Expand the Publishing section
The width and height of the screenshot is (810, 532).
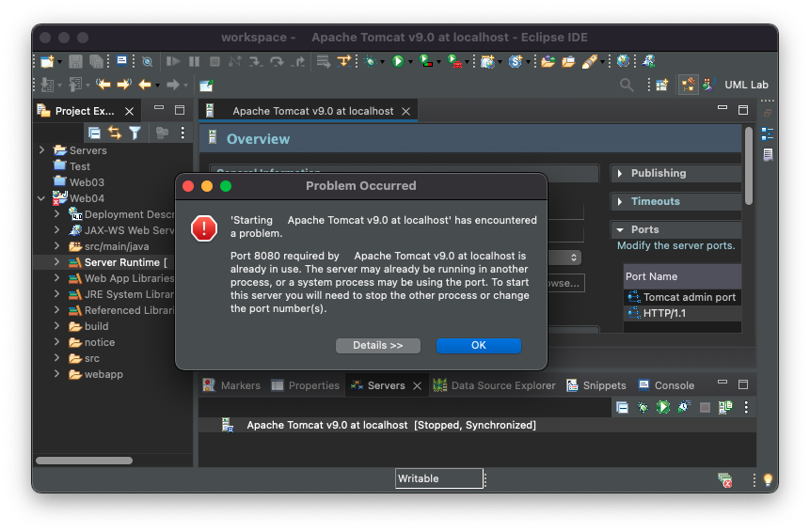click(x=620, y=173)
